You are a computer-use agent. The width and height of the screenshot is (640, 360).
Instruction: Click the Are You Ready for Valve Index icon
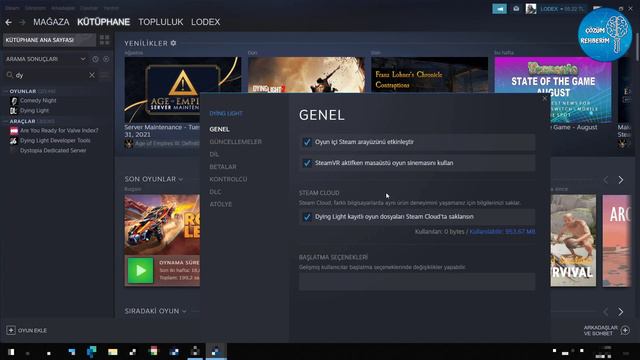click(14, 131)
